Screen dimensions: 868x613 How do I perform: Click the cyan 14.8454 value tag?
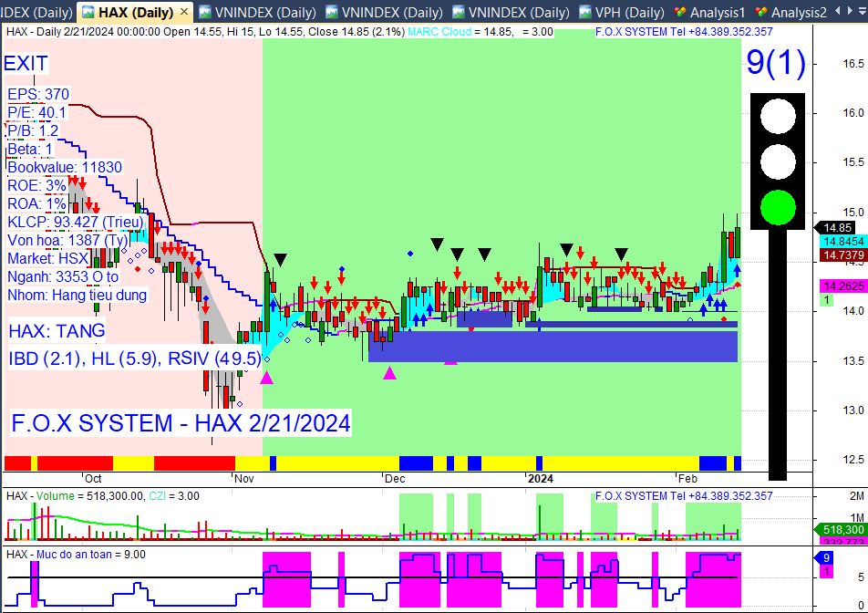[x=843, y=242]
